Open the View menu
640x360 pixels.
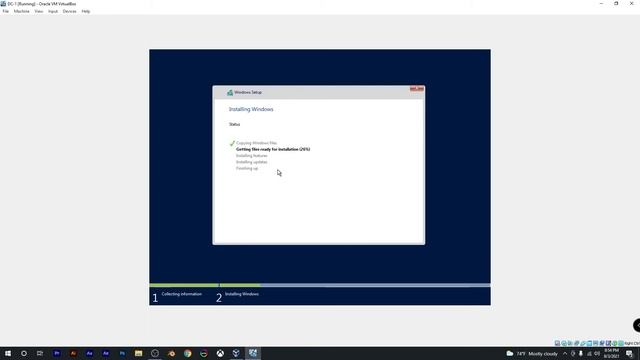(x=39, y=11)
